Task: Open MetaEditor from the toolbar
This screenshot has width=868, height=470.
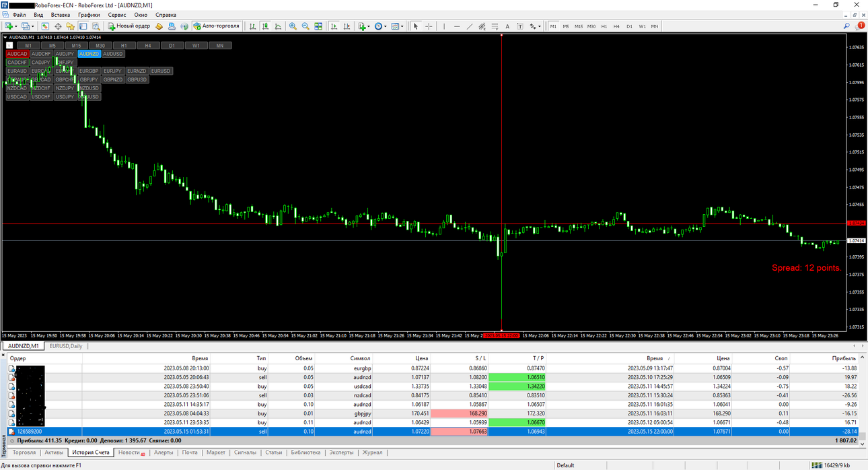Action: pyautogui.click(x=159, y=26)
